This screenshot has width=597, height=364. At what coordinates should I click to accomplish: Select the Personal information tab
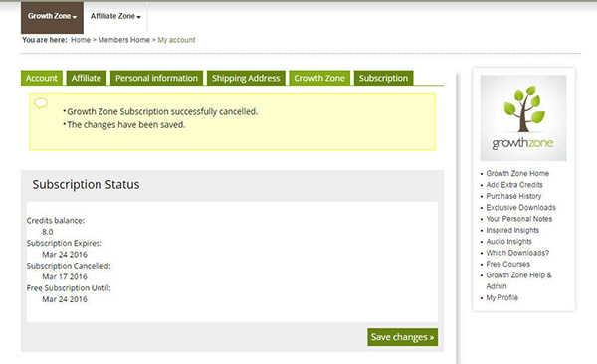[x=157, y=78]
